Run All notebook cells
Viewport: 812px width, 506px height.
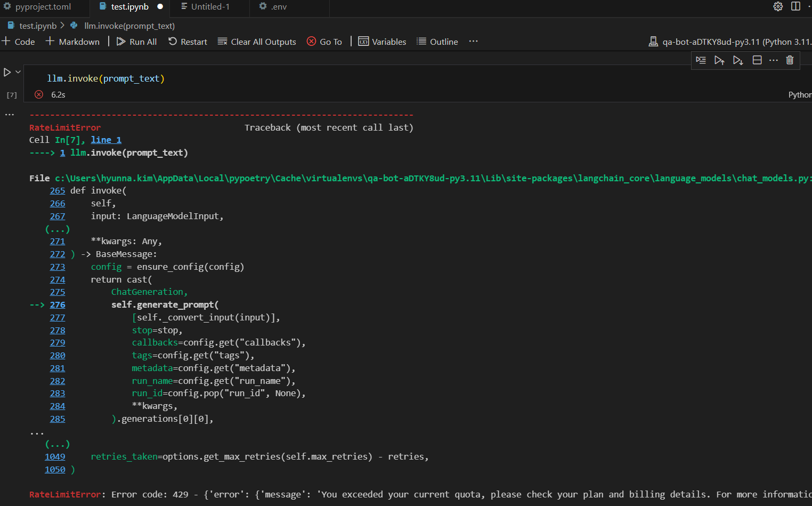click(137, 42)
